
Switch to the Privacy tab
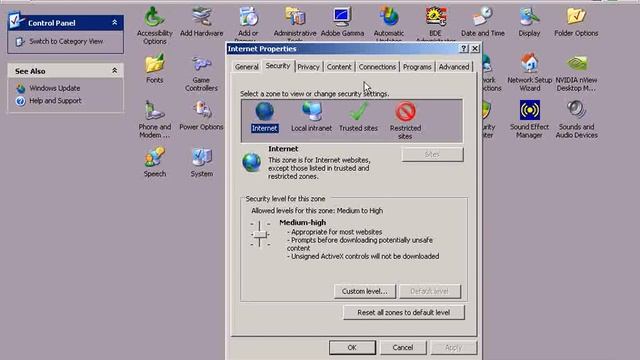tap(308, 67)
